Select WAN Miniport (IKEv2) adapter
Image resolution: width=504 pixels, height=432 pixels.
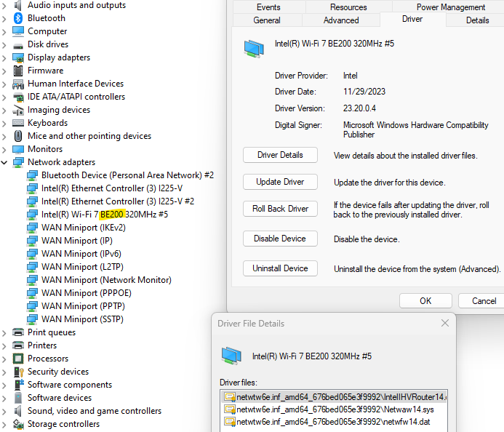[x=83, y=228]
